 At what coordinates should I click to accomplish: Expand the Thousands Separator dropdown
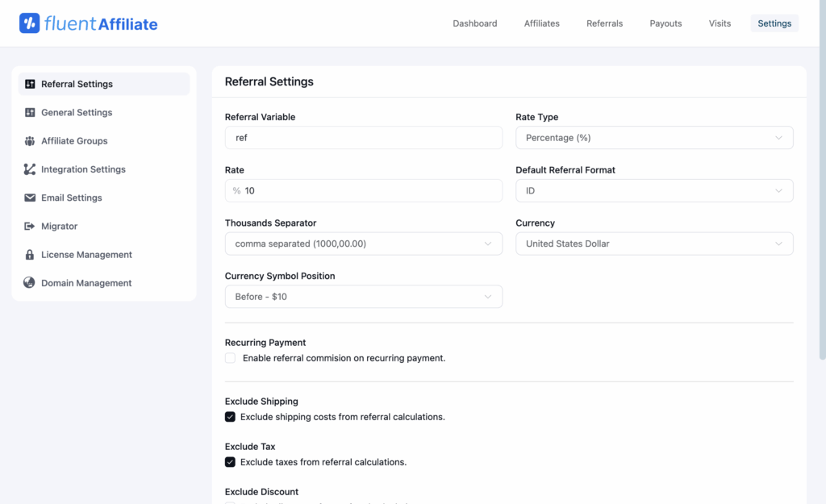pyautogui.click(x=363, y=243)
